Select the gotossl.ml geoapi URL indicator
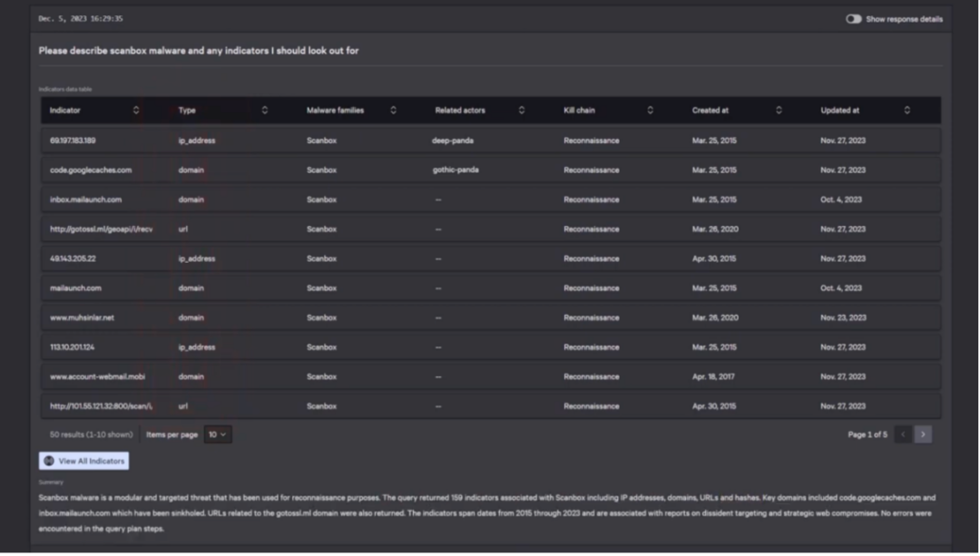 click(x=102, y=229)
